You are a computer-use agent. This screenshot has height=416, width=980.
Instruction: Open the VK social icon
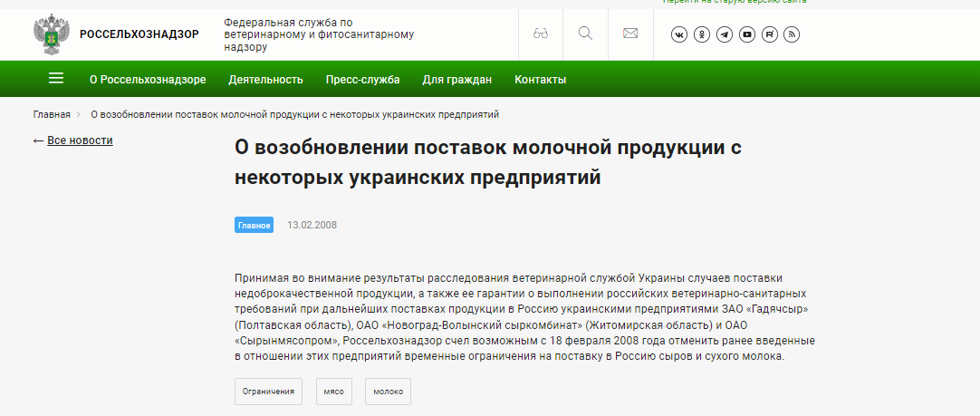tap(679, 34)
